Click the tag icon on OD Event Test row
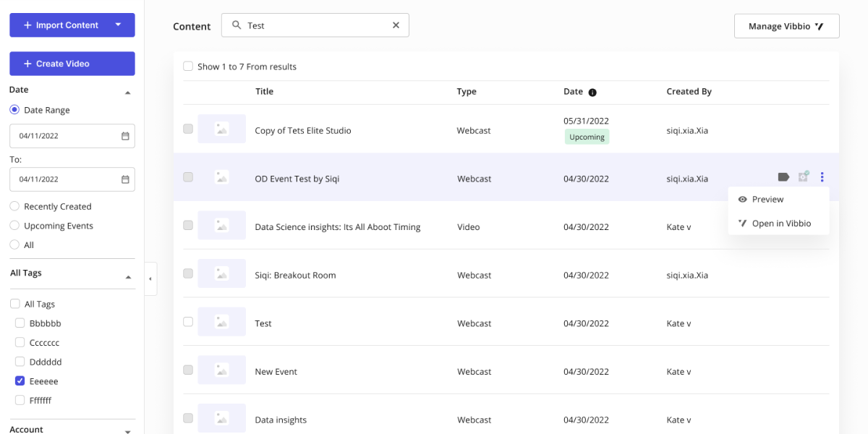 [783, 177]
